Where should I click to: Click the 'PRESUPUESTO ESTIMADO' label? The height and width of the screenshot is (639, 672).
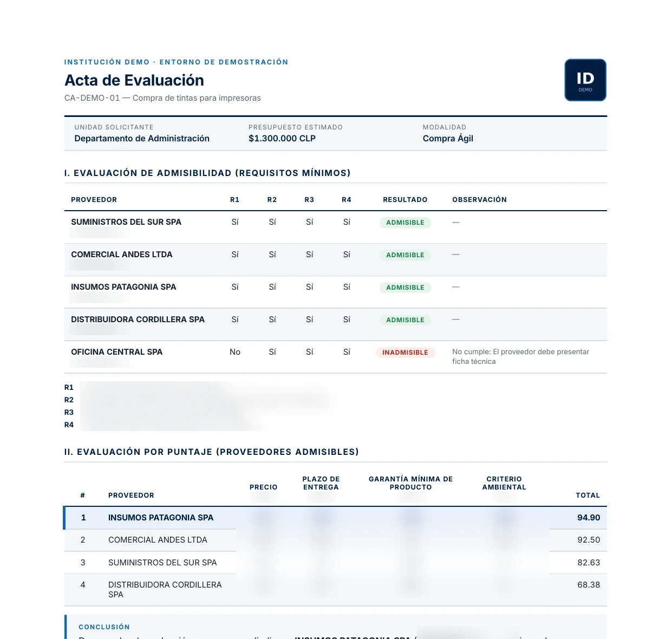tap(296, 127)
